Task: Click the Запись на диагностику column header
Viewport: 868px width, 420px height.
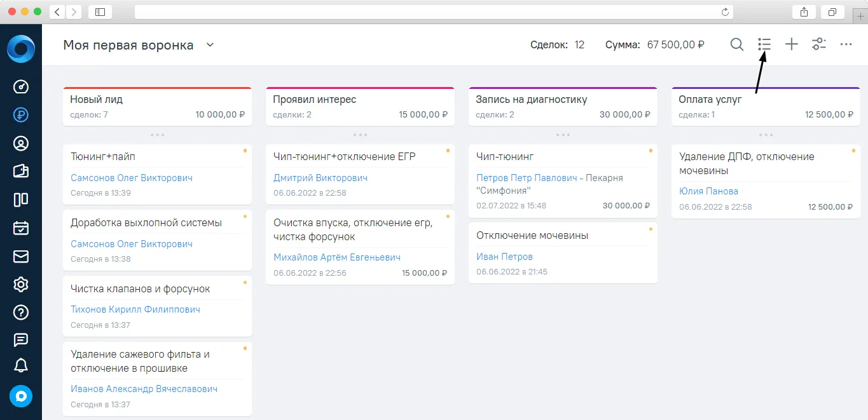Action: pyautogui.click(x=563, y=107)
